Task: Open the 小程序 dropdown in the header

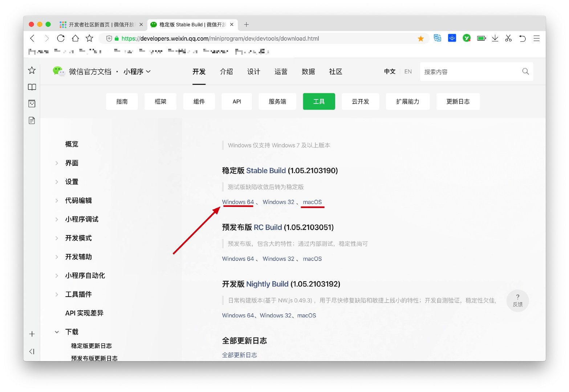Action: coord(137,72)
